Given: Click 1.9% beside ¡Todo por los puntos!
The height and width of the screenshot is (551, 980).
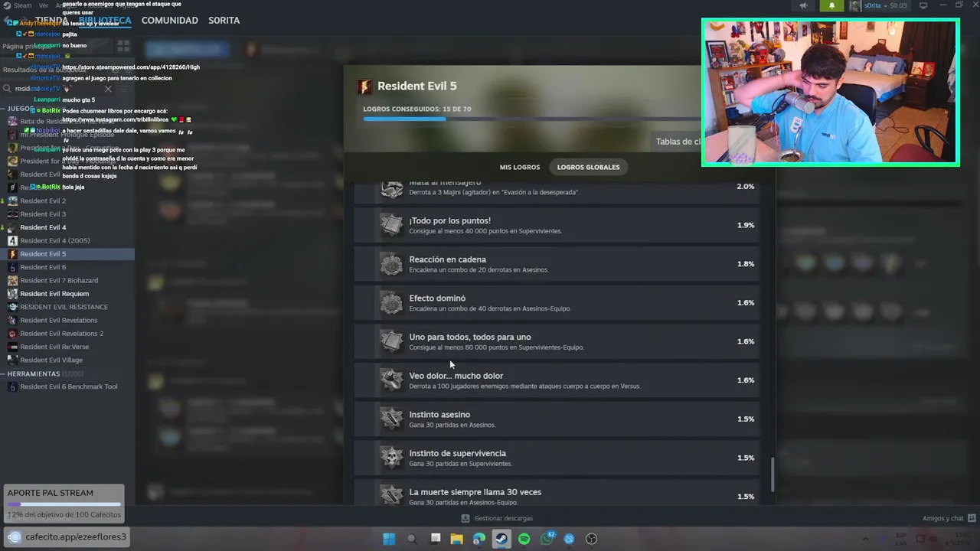Looking at the screenshot, I should coord(746,225).
